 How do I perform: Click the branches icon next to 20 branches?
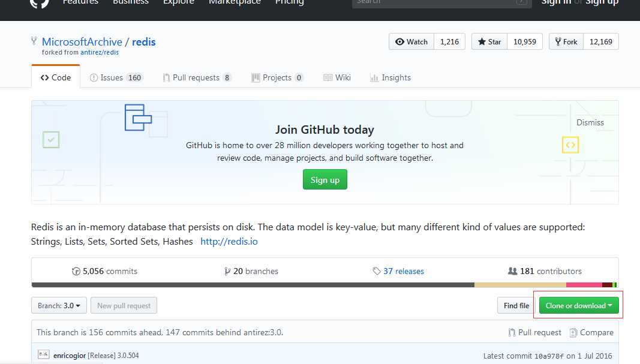227,272
